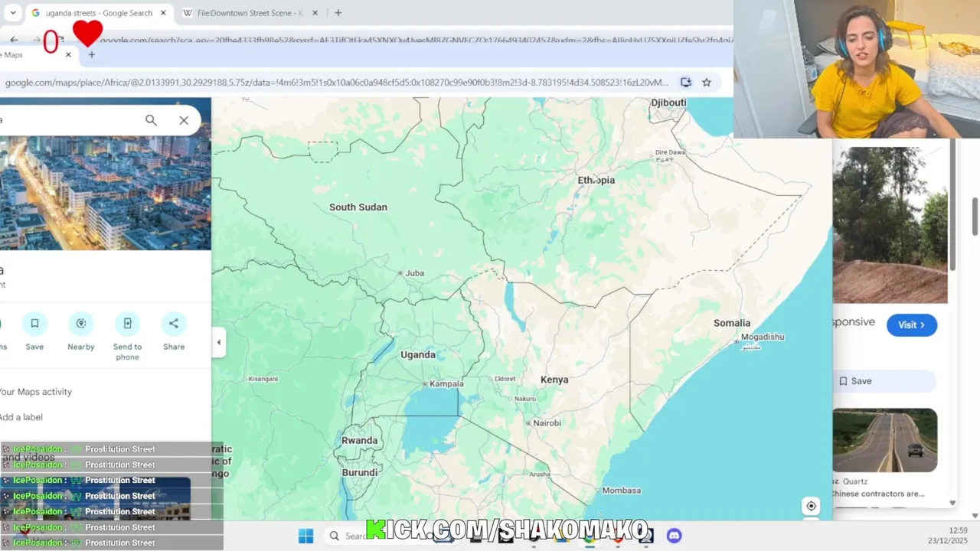Click the Kenya country label
The height and width of the screenshot is (551, 980).
(554, 380)
